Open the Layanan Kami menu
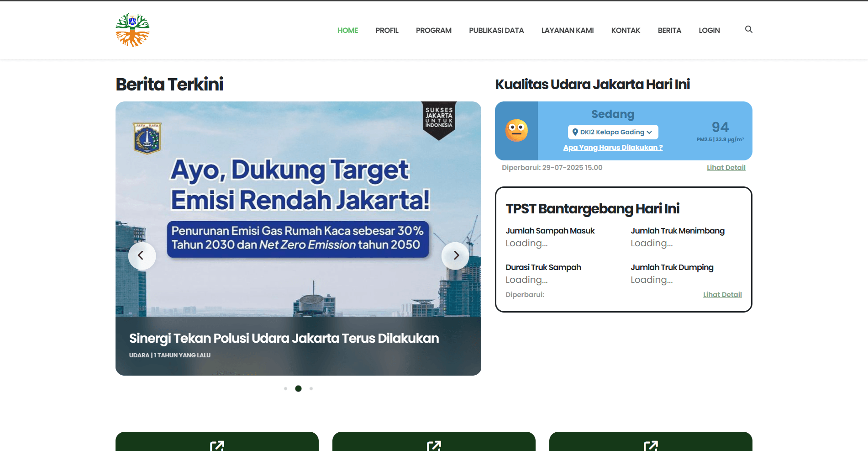868x451 pixels. coord(567,31)
